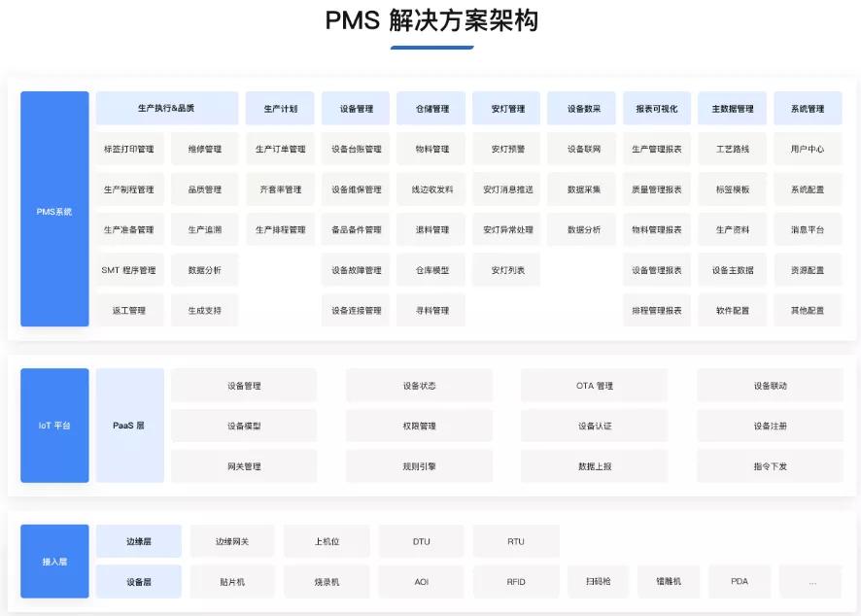
Task: Open the PaaS 层 panel label
Action: tap(130, 425)
